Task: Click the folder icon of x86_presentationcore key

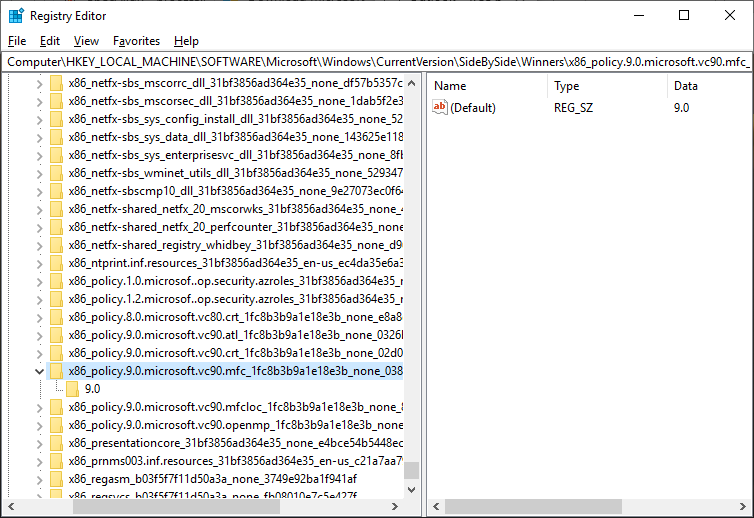Action: [56, 443]
